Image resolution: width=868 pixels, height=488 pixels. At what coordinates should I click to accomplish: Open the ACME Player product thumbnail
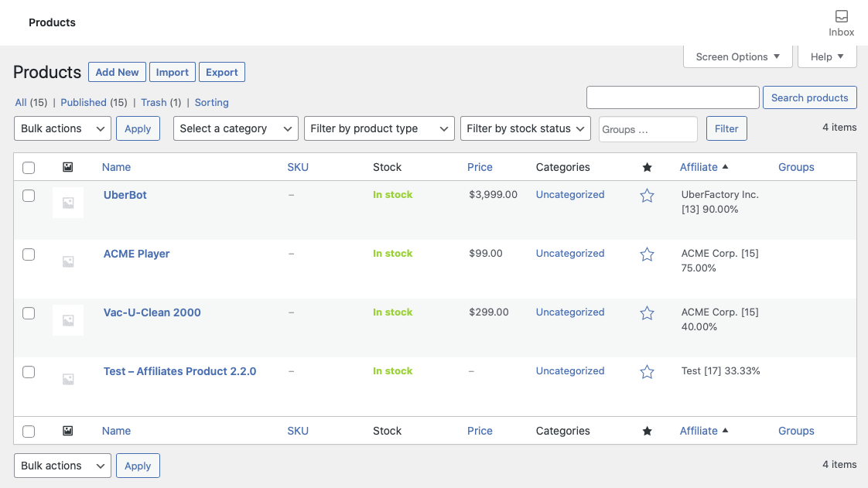coord(68,261)
